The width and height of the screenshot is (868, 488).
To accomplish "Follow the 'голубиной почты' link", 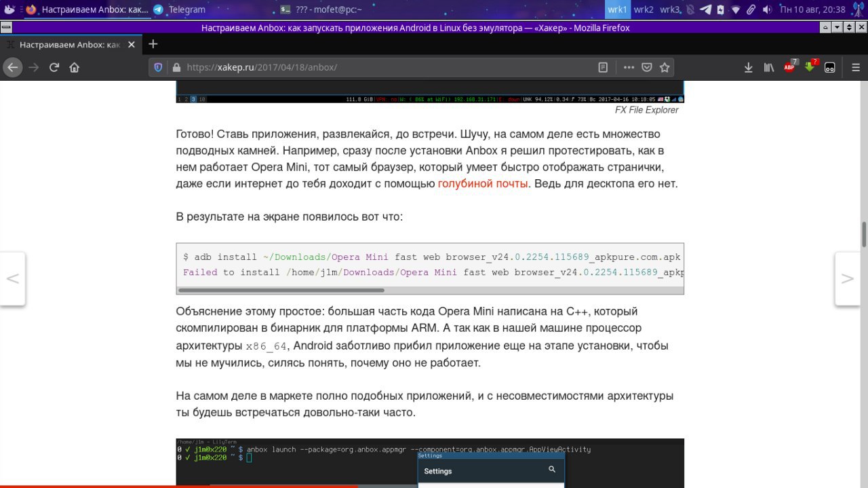I will tap(483, 183).
